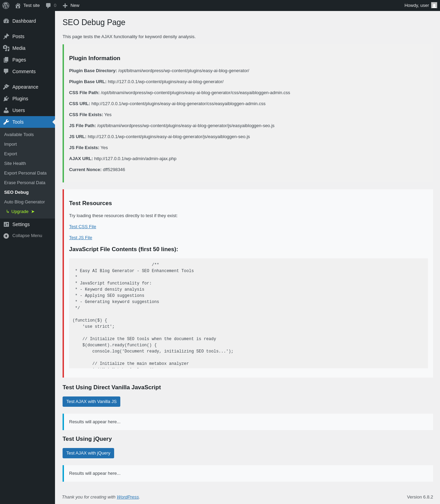
Task: Click the Comments speech bubble sidebar icon
Action: click(6, 71)
